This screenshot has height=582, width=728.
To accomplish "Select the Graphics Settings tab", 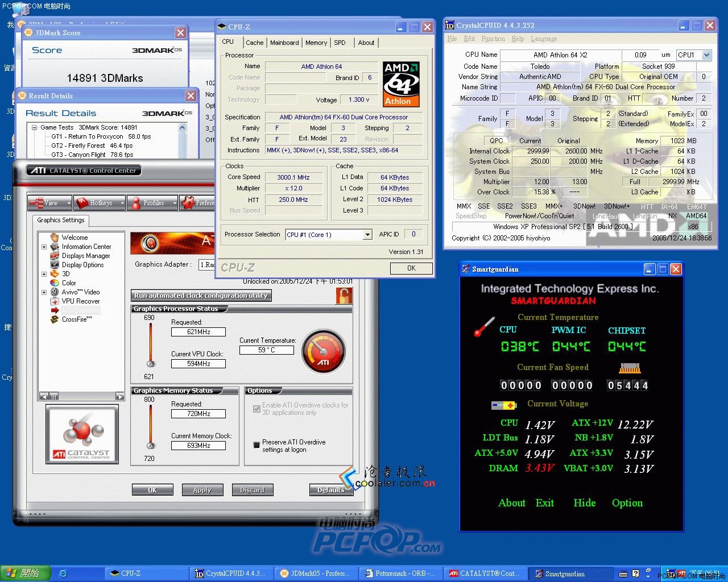I will pos(61,220).
